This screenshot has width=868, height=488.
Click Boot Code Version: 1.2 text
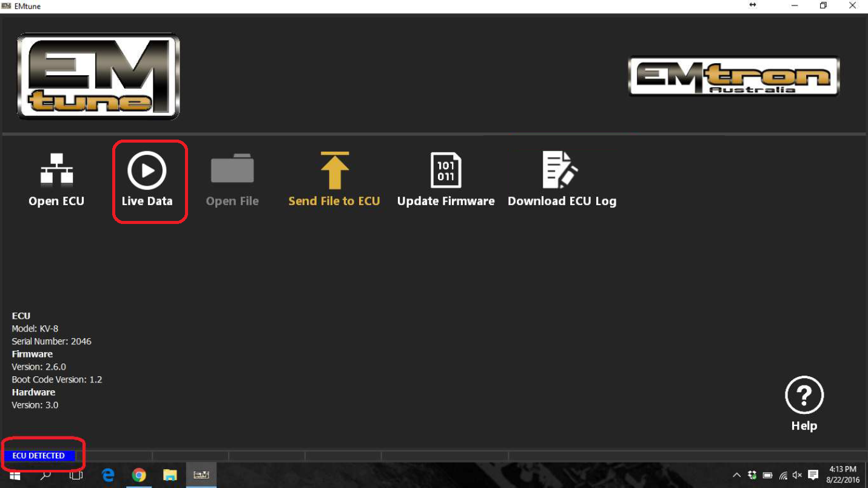tap(57, 379)
